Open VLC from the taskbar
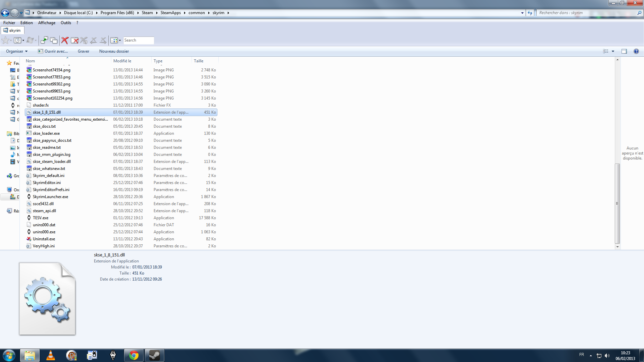 [51, 355]
